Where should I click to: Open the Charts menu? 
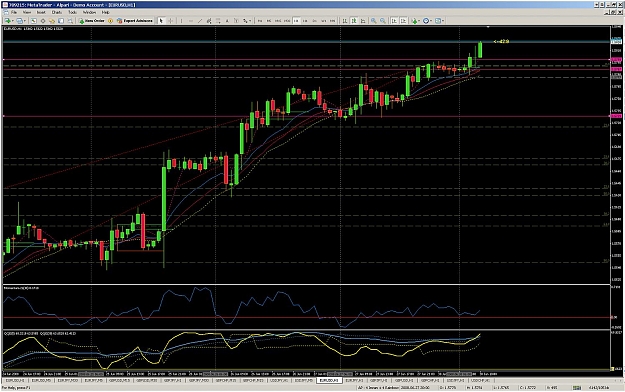pos(57,12)
